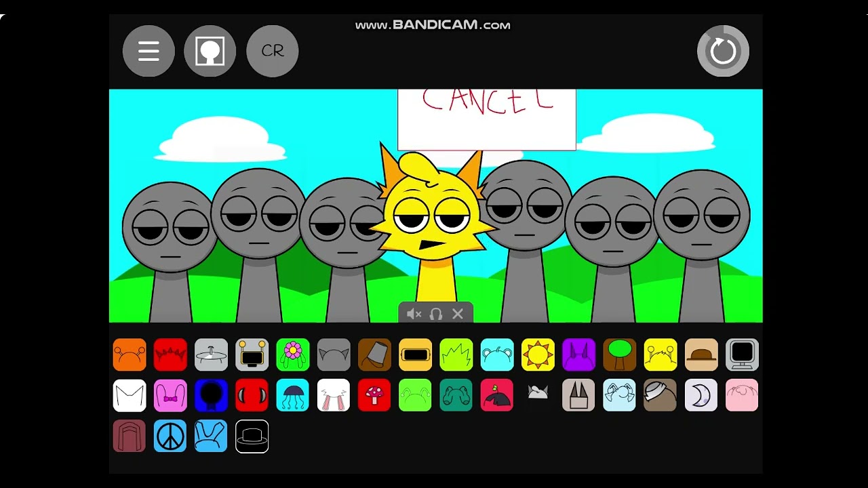Viewport: 868px width, 488px height.
Task: Pick the black top-hat outline icon
Action: [252, 436]
